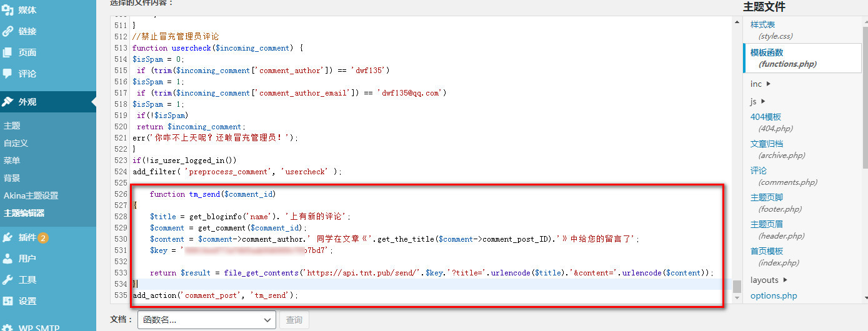Click the 评论 comments bubble icon
868x331 pixels.
[x=7, y=74]
